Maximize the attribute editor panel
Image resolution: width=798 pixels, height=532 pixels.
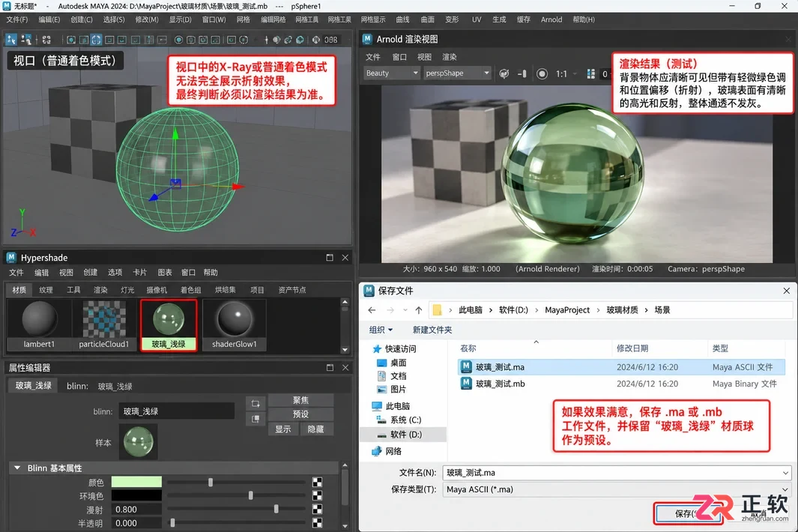[x=330, y=368]
